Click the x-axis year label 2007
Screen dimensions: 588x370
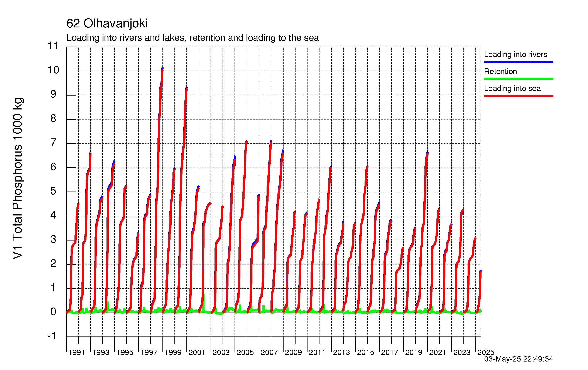click(x=269, y=352)
